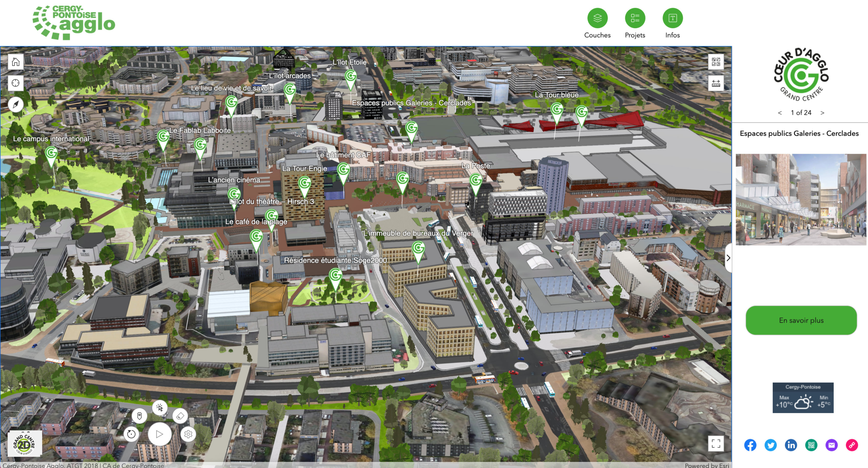Reset map to home view
Viewport: 868px width, 468px height.
16,62
